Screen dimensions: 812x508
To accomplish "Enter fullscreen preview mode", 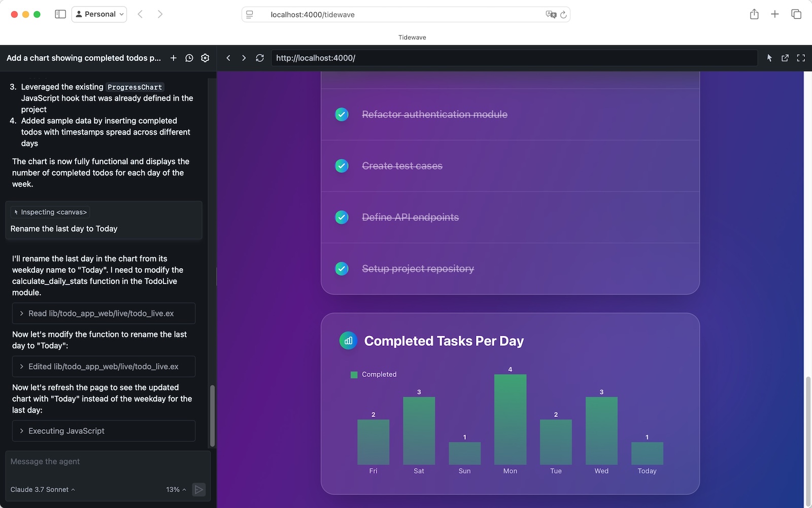I will point(801,58).
